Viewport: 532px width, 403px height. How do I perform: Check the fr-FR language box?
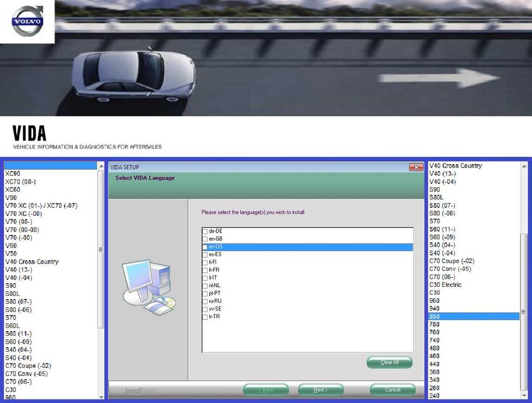205,271
